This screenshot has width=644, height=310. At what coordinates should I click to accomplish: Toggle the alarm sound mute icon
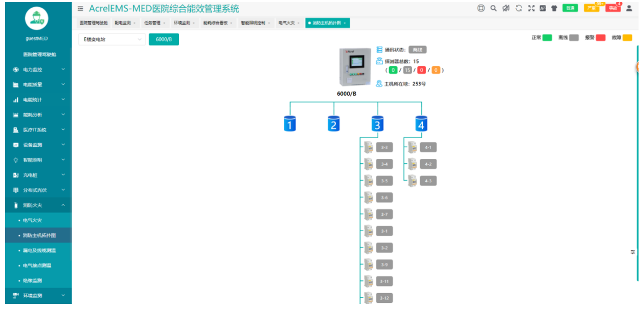tap(506, 8)
